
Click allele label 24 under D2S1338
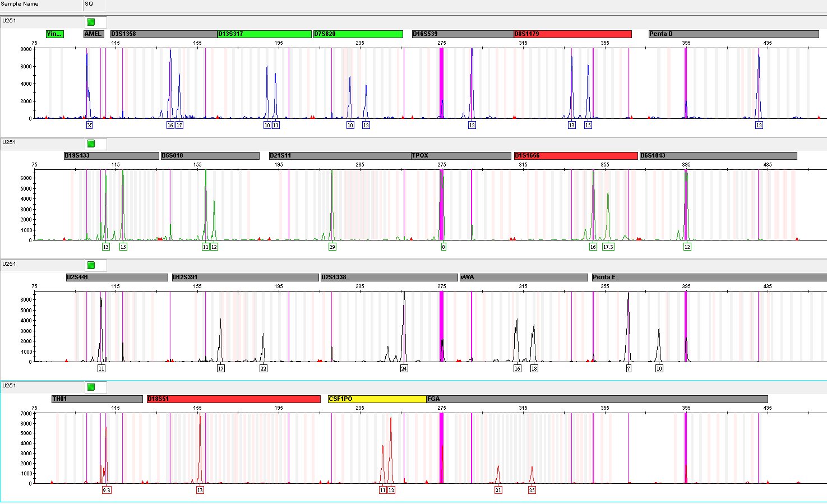[404, 369]
